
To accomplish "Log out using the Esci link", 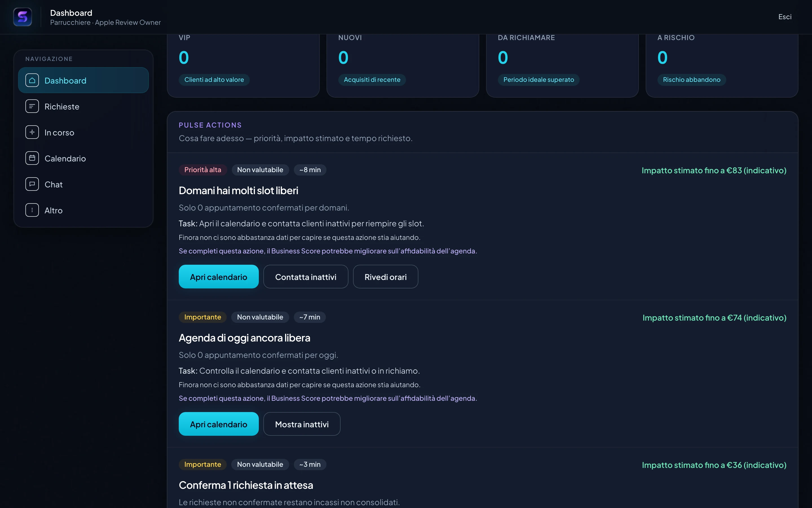I will [x=784, y=17].
